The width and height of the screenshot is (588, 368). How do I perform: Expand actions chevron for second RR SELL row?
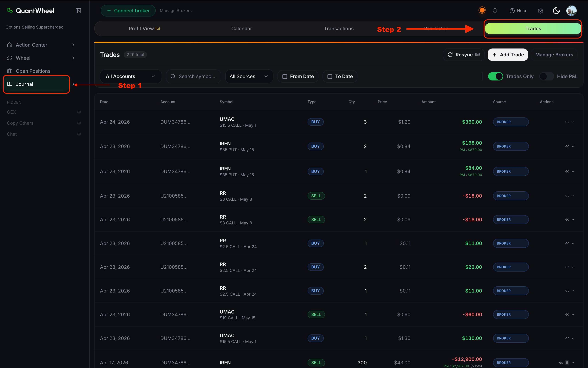573,220
